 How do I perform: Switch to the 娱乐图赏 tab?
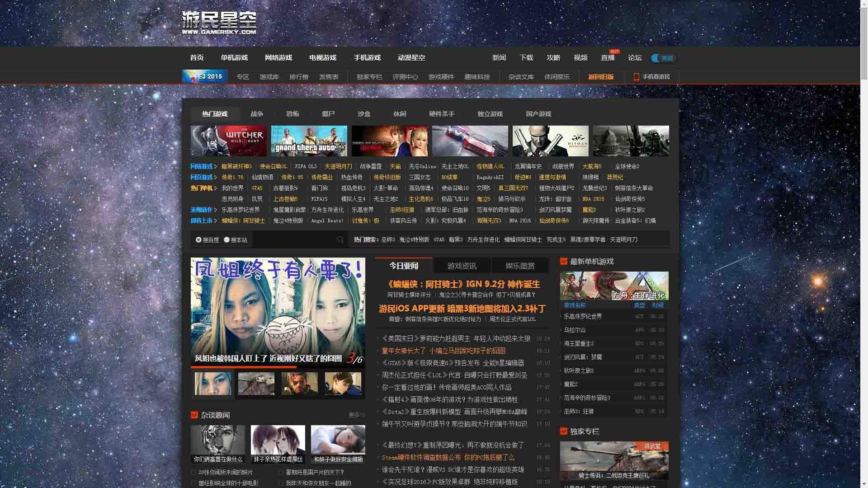521,266
